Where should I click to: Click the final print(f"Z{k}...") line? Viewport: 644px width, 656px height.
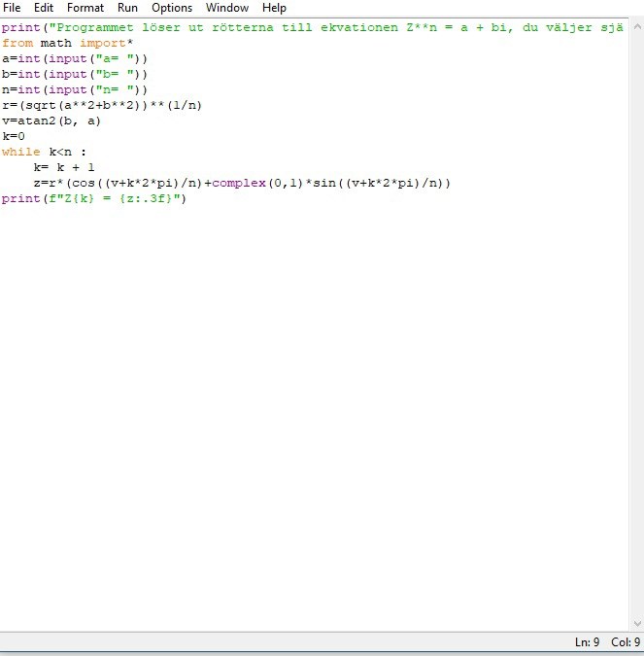pos(92,198)
